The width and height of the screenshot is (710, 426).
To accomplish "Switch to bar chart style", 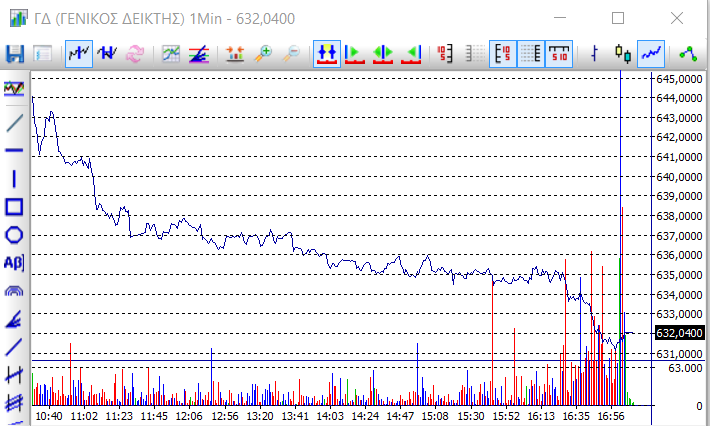I will tap(595, 54).
